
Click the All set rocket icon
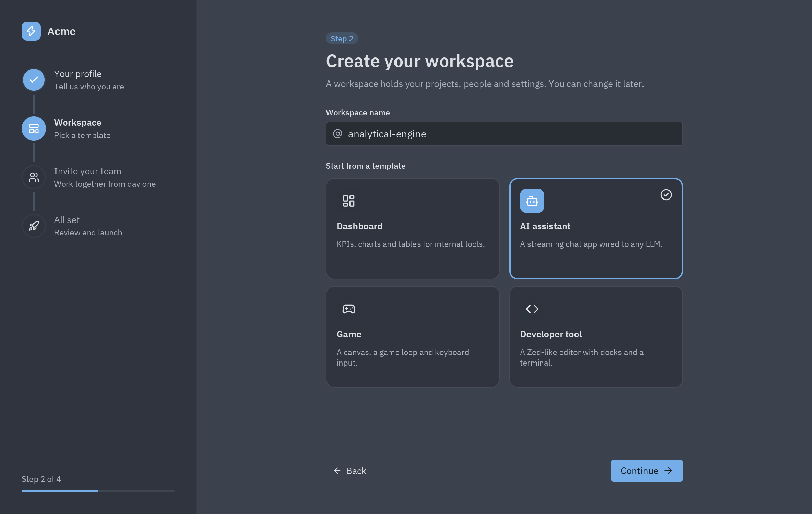34,226
